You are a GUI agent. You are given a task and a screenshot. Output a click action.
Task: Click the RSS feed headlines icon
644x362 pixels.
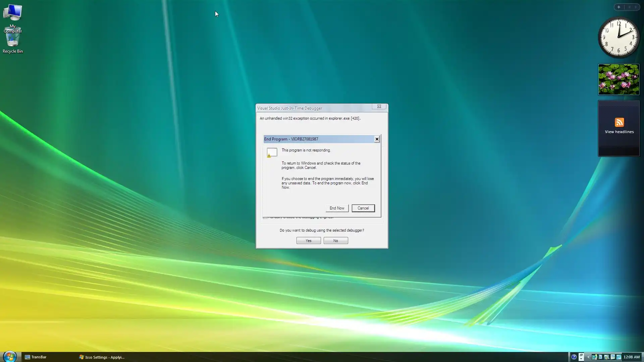pyautogui.click(x=619, y=122)
